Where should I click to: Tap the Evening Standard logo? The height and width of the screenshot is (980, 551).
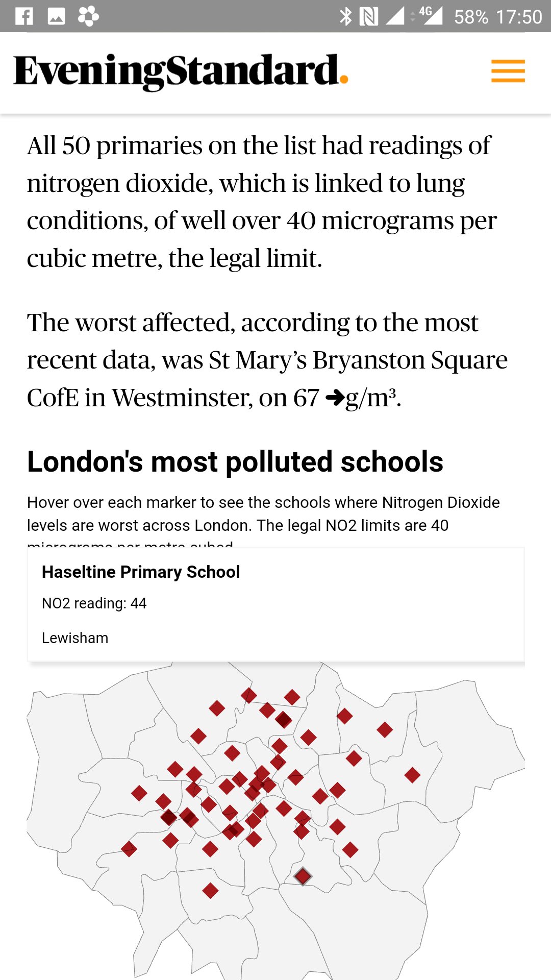pos(181,71)
